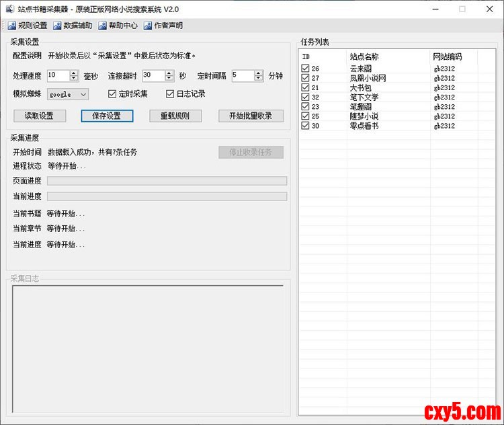
Task: Select the 随梦小说 site name
Action: pos(364,116)
